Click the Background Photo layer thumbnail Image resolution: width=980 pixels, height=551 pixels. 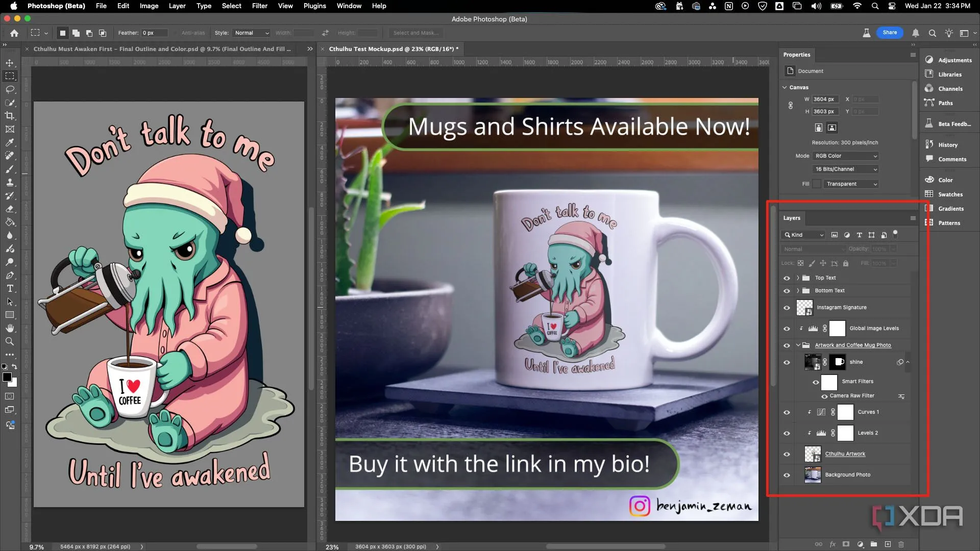point(813,475)
